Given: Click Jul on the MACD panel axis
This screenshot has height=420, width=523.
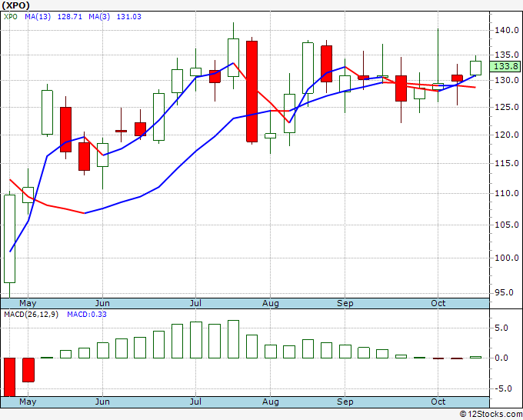Looking at the screenshot, I should tap(195, 402).
